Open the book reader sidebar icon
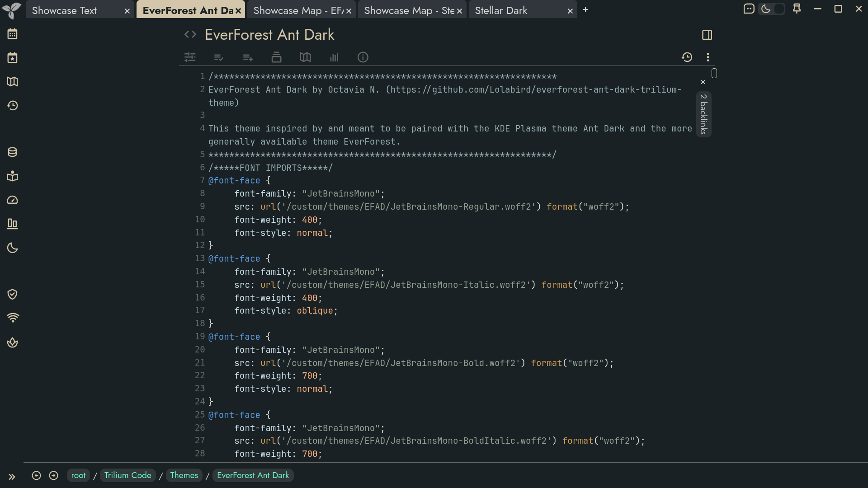This screenshot has height=488, width=868. pyautogui.click(x=12, y=176)
